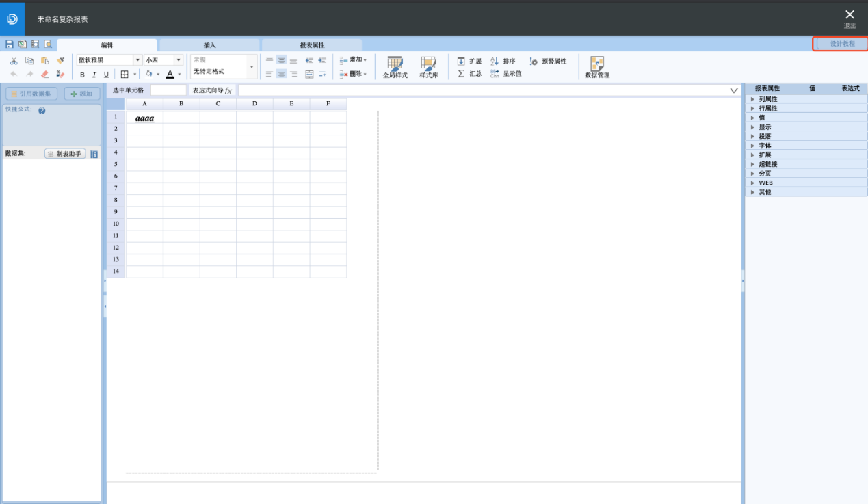Open 数据管理 data management
Viewport: 868px width, 504px height.
[596, 67]
